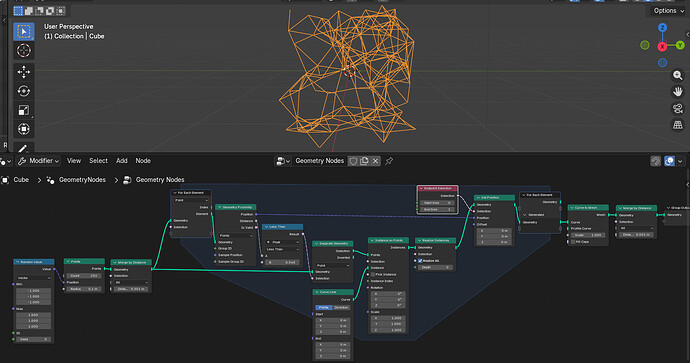Select the Select Box tool
This screenshot has width=690, height=363.
point(23,31)
